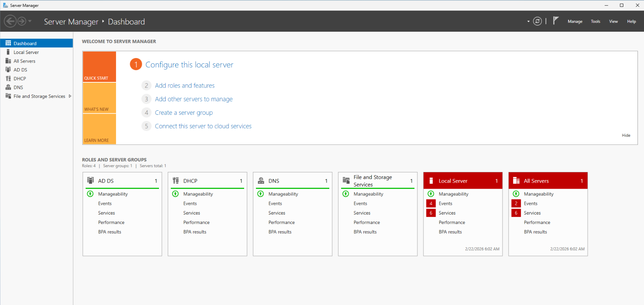Click DNS Manageability green status icon
The width and height of the screenshot is (644, 305).
(261, 194)
